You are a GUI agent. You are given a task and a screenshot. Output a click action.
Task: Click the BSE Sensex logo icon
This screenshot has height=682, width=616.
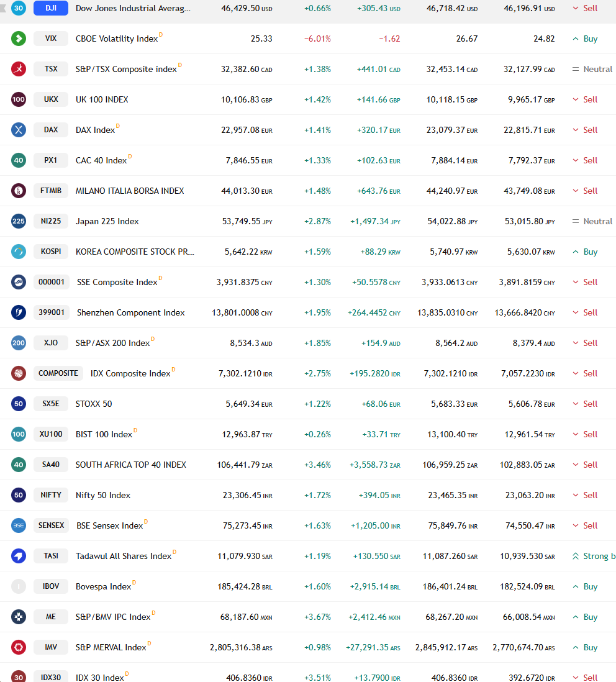click(x=18, y=525)
